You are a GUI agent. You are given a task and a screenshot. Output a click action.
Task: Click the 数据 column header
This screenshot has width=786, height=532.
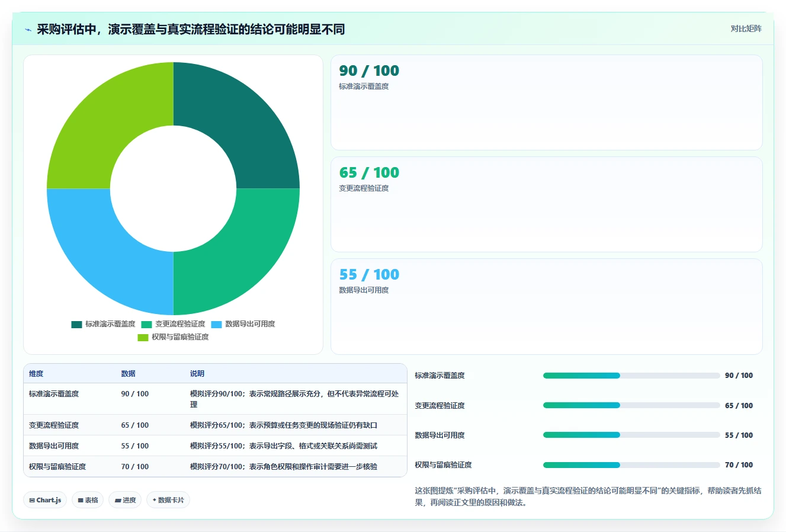tap(129, 374)
